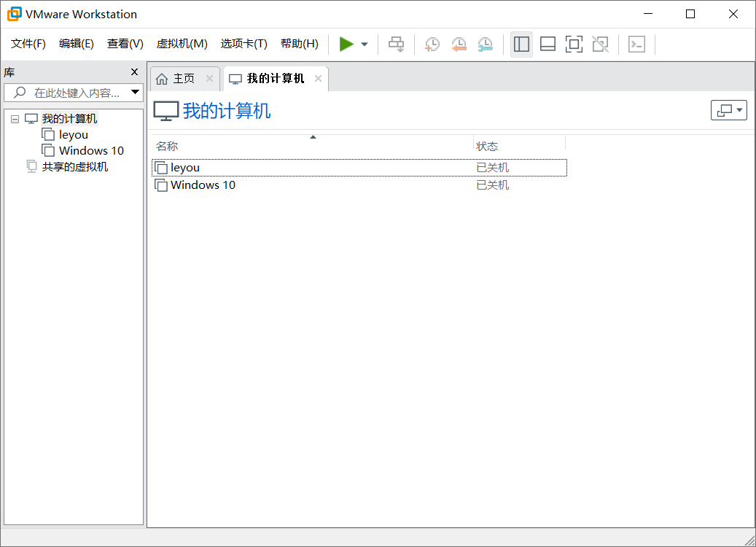Switch to the 主页 tab
The image size is (756, 547).
point(184,79)
